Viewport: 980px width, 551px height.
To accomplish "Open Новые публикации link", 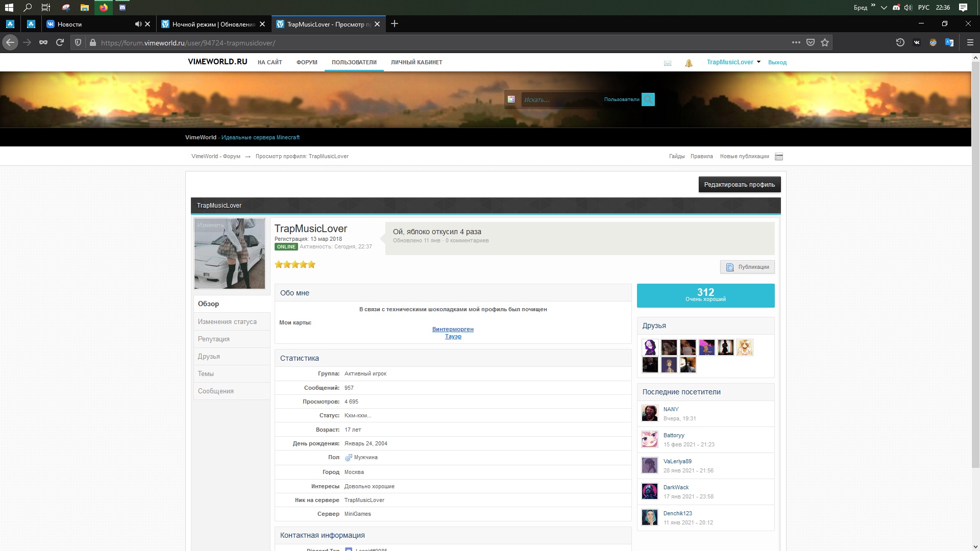I will click(x=744, y=156).
